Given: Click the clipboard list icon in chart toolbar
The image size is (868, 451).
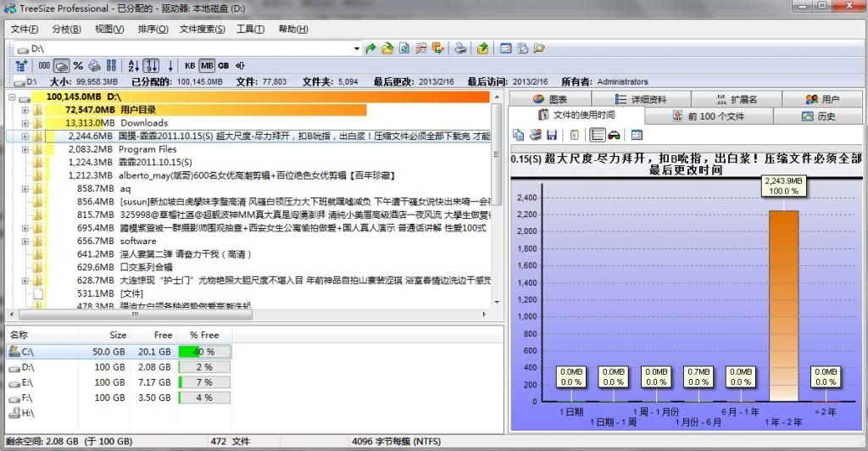Looking at the screenshot, I should pyautogui.click(x=575, y=135).
